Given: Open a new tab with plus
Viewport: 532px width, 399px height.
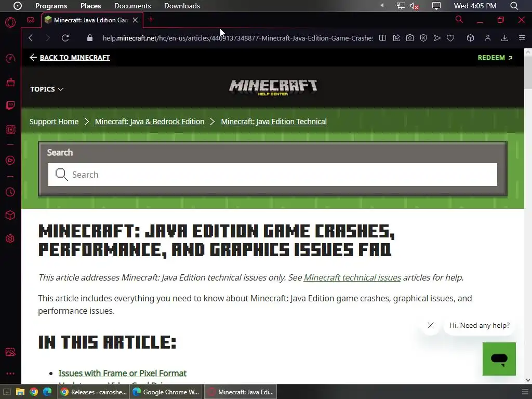Looking at the screenshot, I should point(151,20).
